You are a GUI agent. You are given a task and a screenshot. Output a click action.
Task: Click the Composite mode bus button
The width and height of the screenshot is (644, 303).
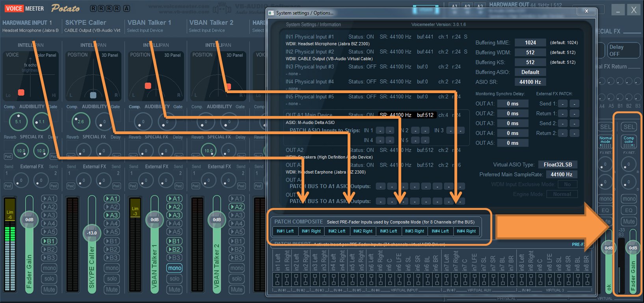click(629, 142)
